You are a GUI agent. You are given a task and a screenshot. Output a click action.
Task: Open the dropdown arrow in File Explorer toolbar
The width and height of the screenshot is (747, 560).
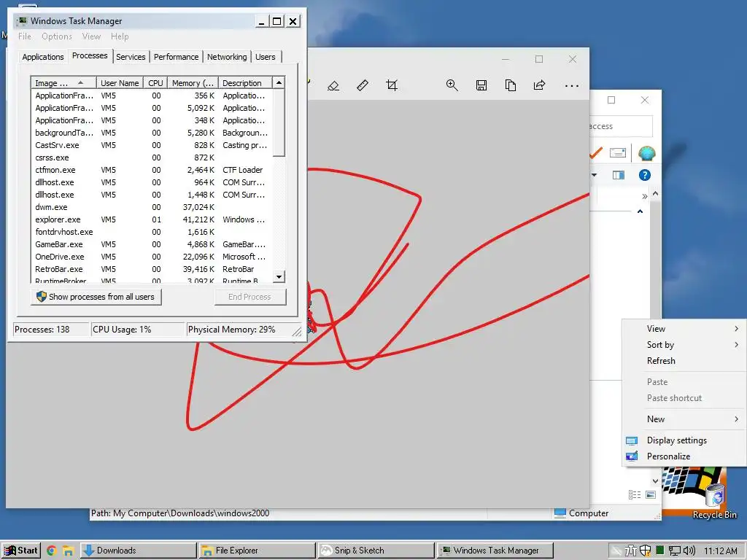point(594,175)
